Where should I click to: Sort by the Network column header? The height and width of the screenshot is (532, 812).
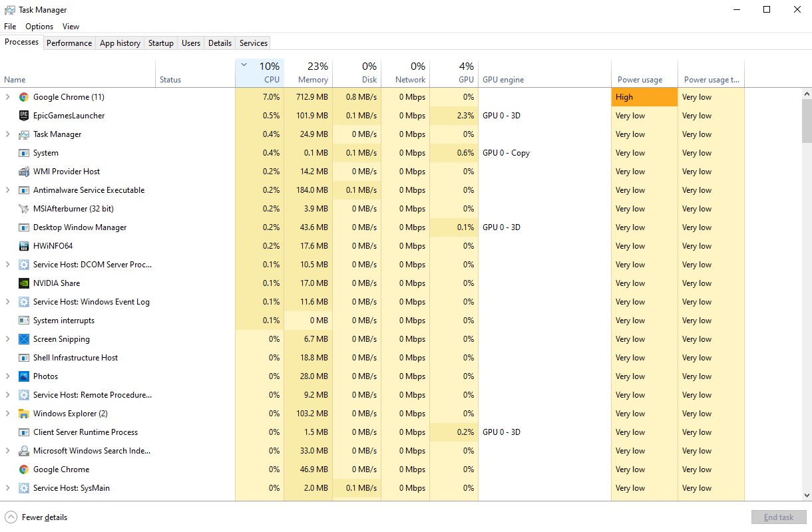tap(405, 73)
